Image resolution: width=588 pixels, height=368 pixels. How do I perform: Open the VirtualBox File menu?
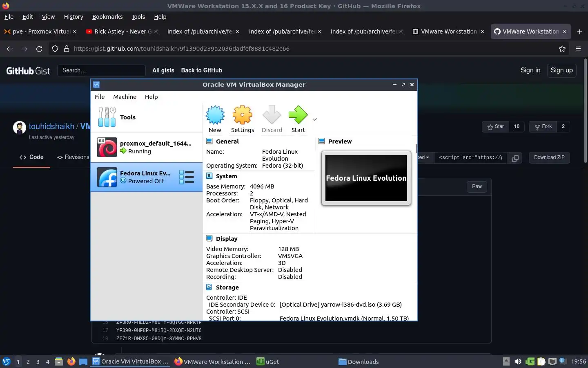point(100,97)
